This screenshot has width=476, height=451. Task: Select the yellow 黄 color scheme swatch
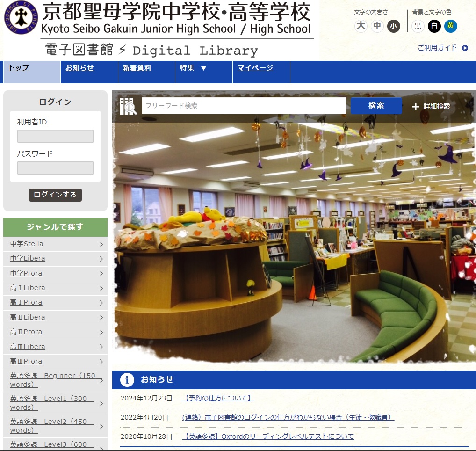(450, 26)
